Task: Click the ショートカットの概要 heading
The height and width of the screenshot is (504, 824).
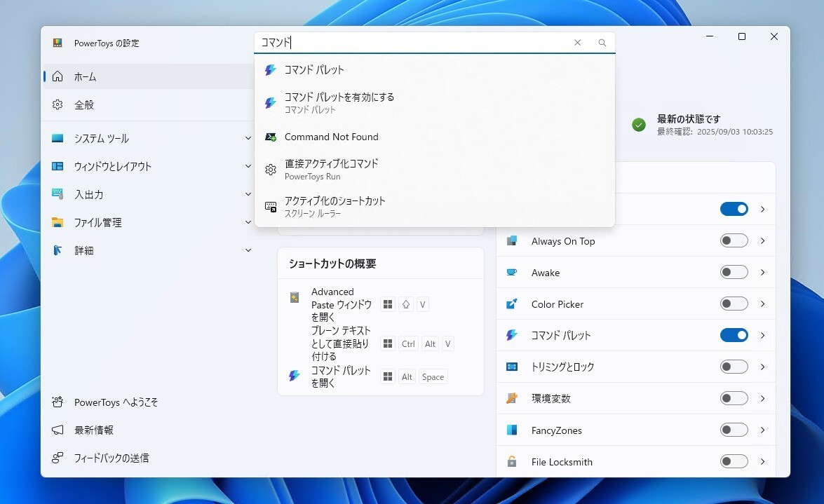Action: tap(332, 264)
